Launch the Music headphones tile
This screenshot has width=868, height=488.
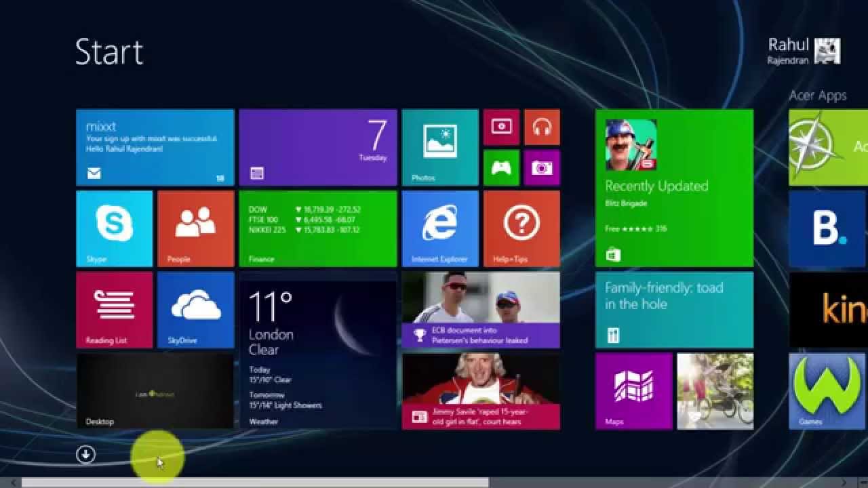542,127
